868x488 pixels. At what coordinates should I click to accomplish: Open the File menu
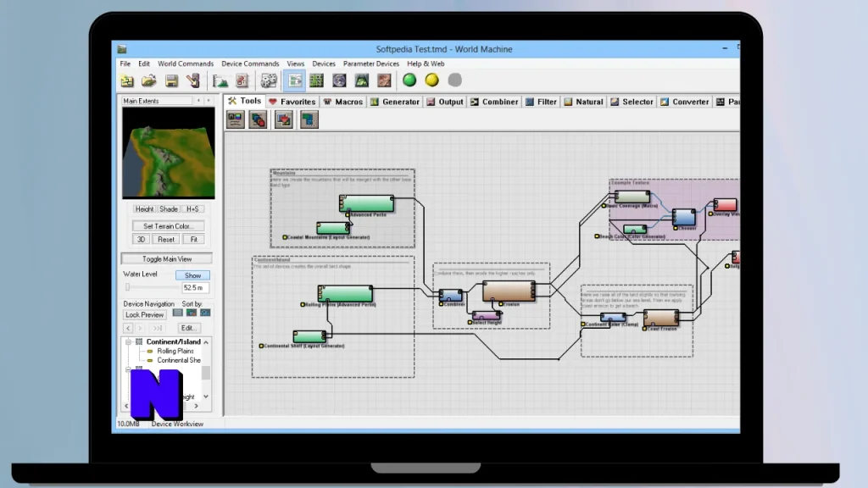[x=125, y=64]
